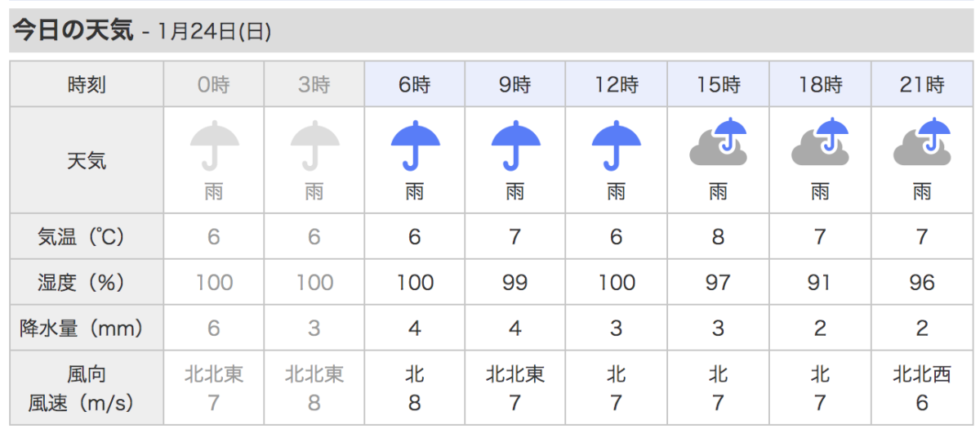Click the 降水量(mm) row label
This screenshot has width=980, height=434.
(x=87, y=329)
